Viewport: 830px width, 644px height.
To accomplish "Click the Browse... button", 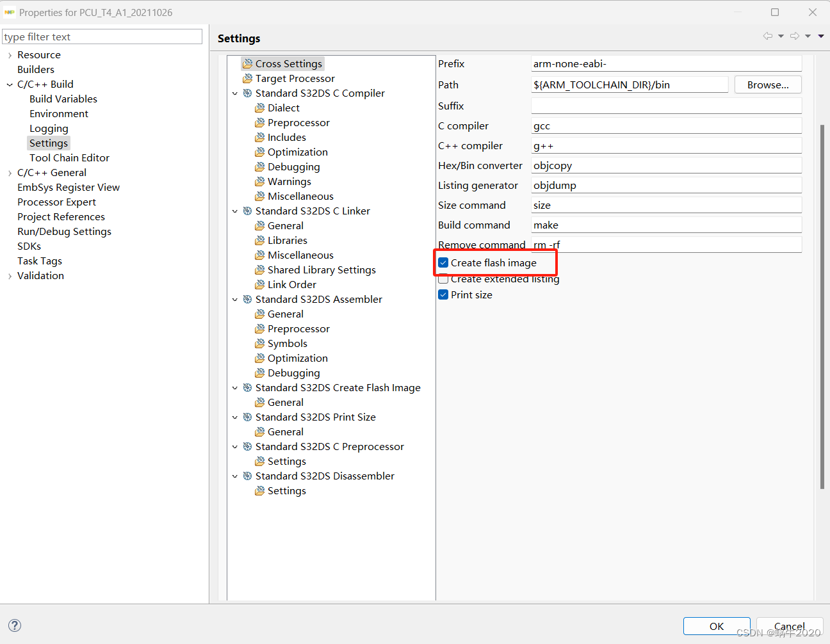I will click(768, 85).
